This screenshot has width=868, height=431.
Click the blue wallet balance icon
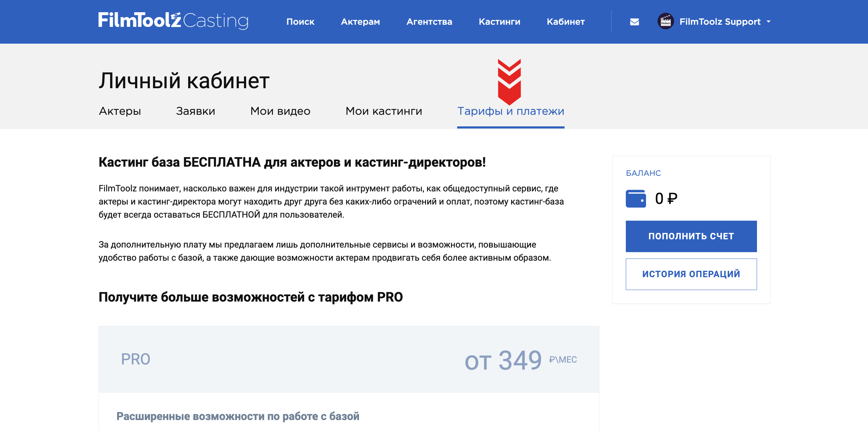pos(636,199)
